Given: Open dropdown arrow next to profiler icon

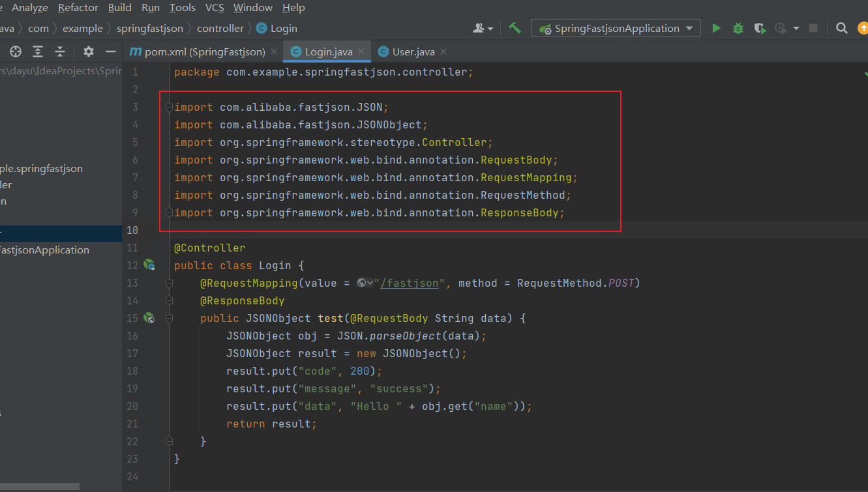Looking at the screenshot, I should pos(796,28).
